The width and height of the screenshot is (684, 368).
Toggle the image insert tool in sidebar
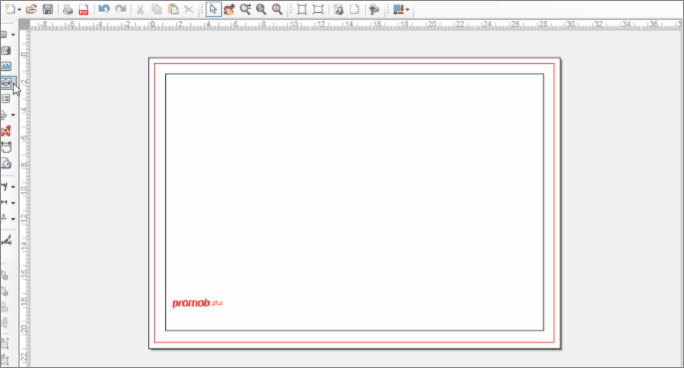click(6, 51)
